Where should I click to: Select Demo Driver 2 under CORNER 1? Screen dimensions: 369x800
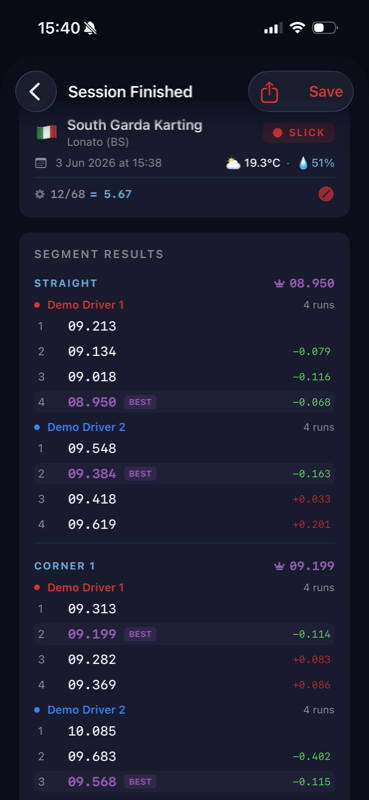[x=86, y=710]
